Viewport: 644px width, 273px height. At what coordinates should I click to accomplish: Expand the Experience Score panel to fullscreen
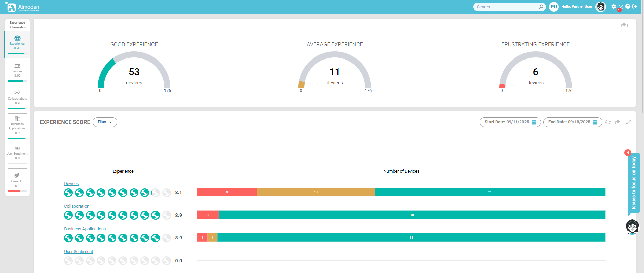pyautogui.click(x=629, y=122)
